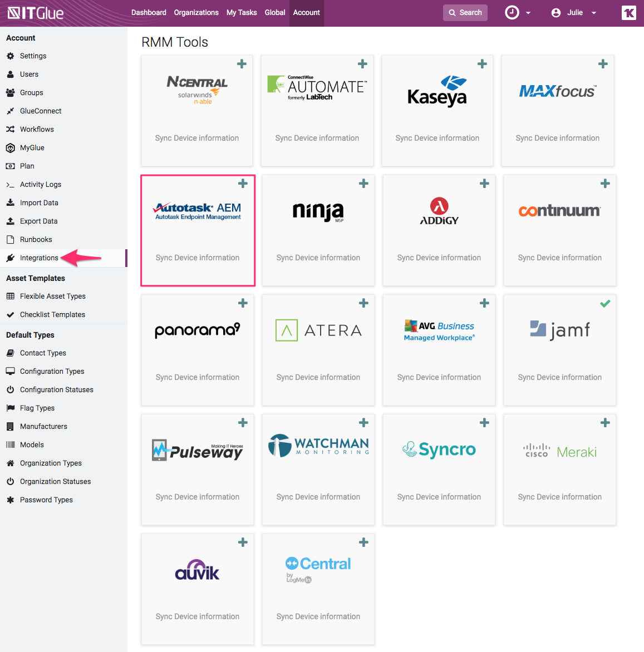Add ConnectWise Automate with plus icon
Image resolution: width=644 pixels, height=652 pixels.
coord(362,64)
